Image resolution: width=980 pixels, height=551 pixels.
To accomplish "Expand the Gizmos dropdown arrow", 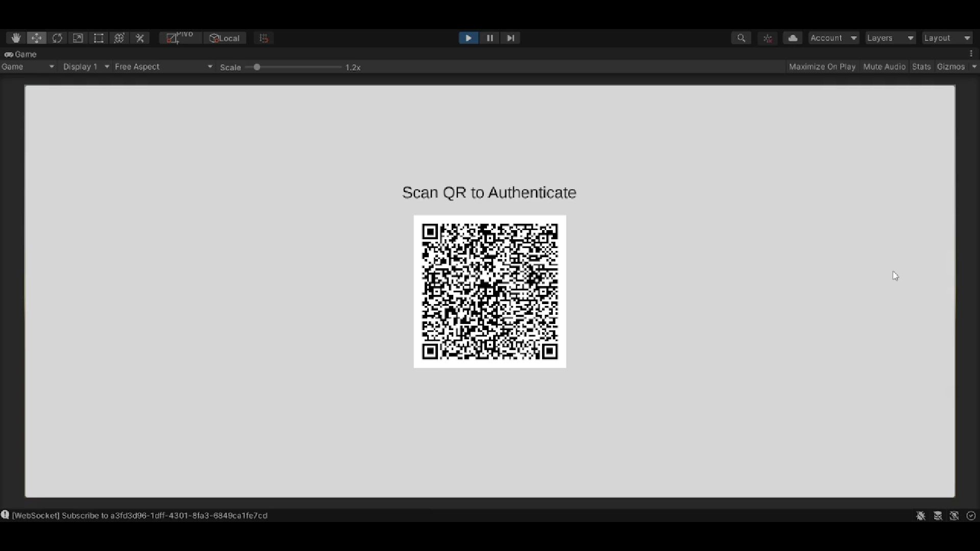I will click(x=974, y=67).
